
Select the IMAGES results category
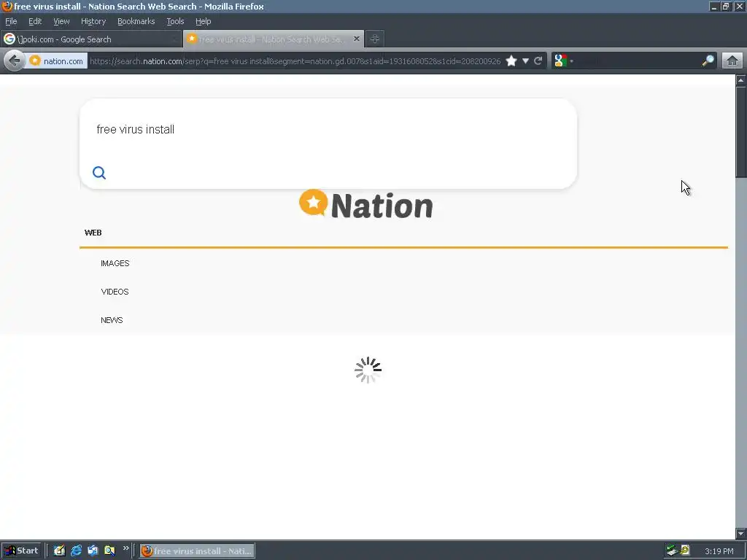(x=115, y=263)
